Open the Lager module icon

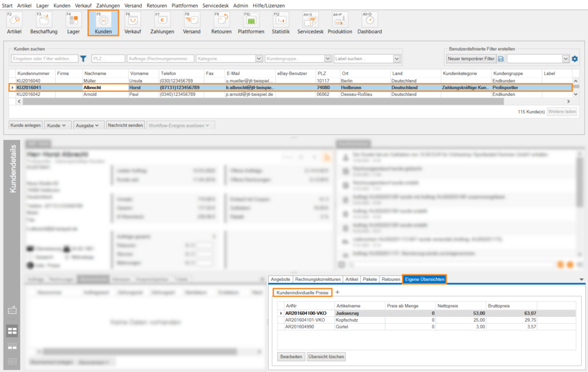click(x=73, y=23)
